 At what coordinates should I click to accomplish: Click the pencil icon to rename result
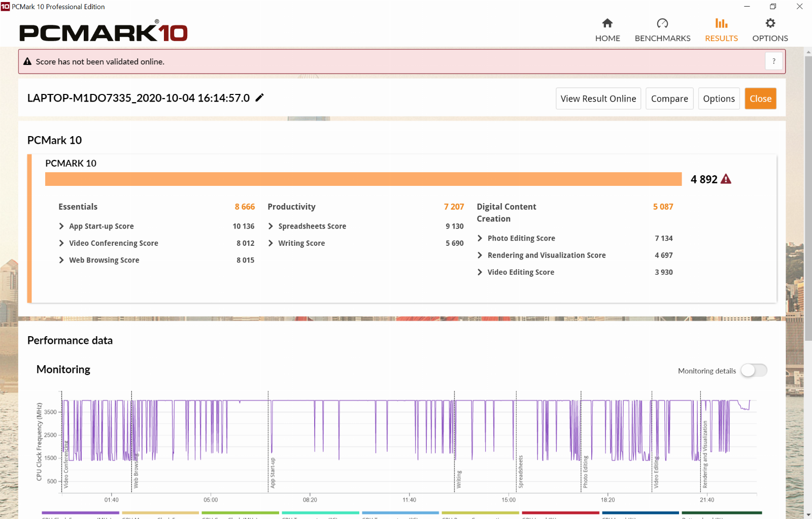pyautogui.click(x=259, y=98)
